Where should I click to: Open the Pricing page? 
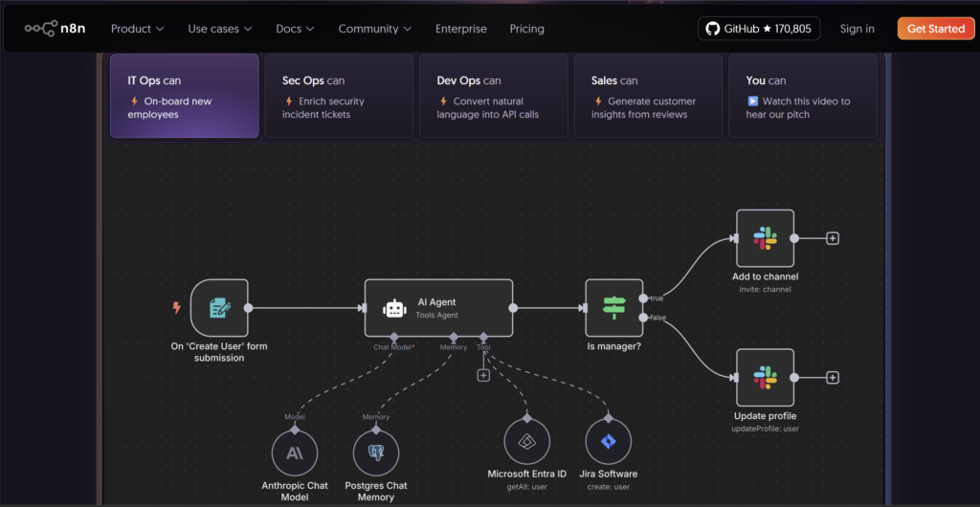point(526,29)
